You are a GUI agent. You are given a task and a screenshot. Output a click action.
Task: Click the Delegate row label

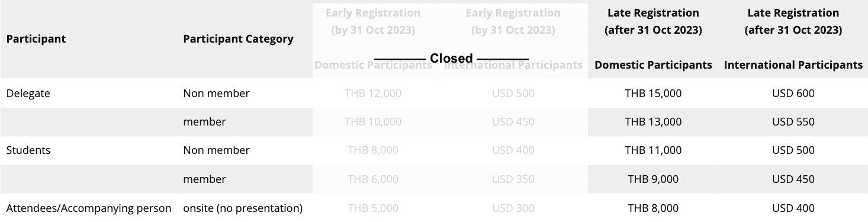[x=28, y=93]
